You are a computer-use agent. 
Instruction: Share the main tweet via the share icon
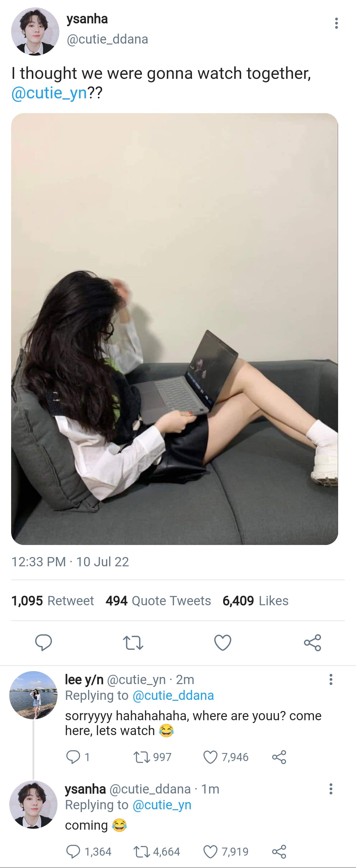click(x=312, y=642)
